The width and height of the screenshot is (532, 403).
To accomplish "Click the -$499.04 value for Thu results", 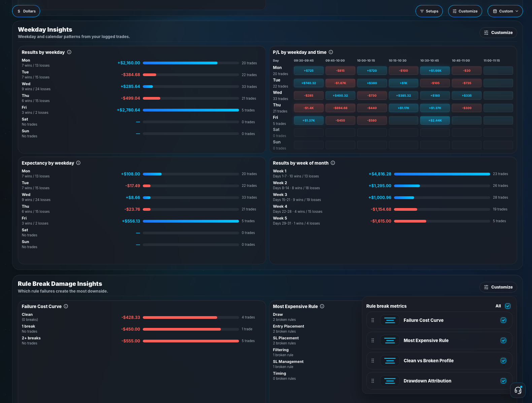I will point(131,98).
